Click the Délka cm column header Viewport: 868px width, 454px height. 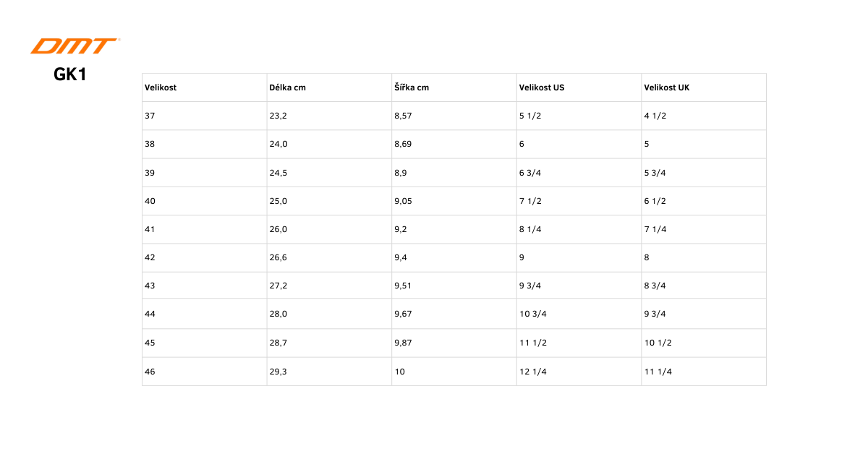287,87
